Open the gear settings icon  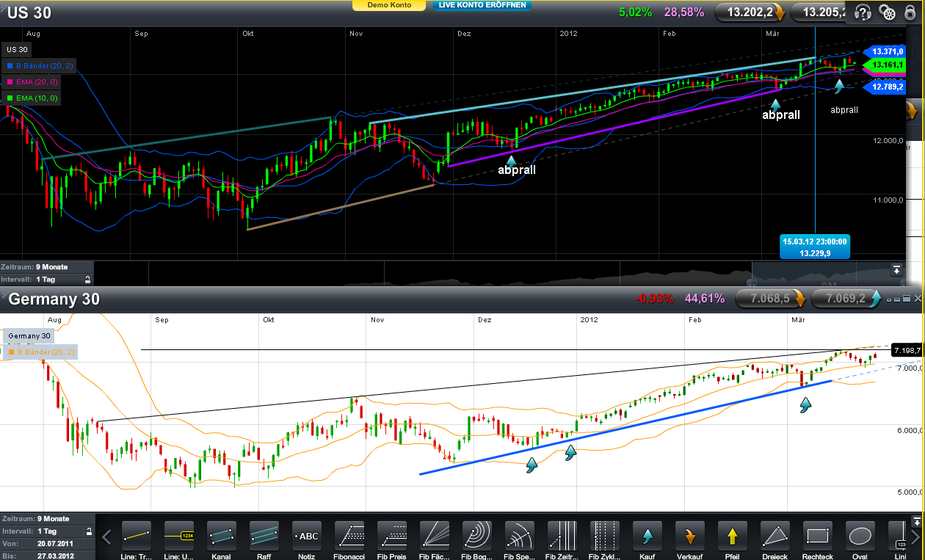888,12
